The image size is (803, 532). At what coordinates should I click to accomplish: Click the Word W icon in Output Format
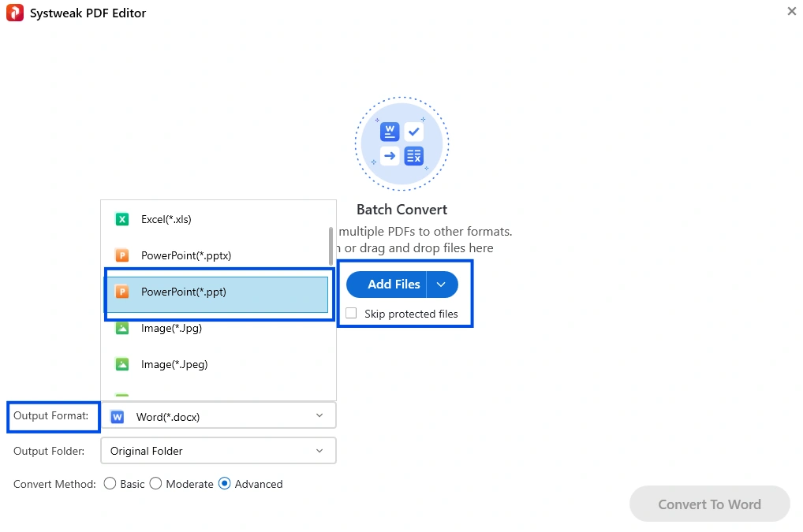click(118, 417)
